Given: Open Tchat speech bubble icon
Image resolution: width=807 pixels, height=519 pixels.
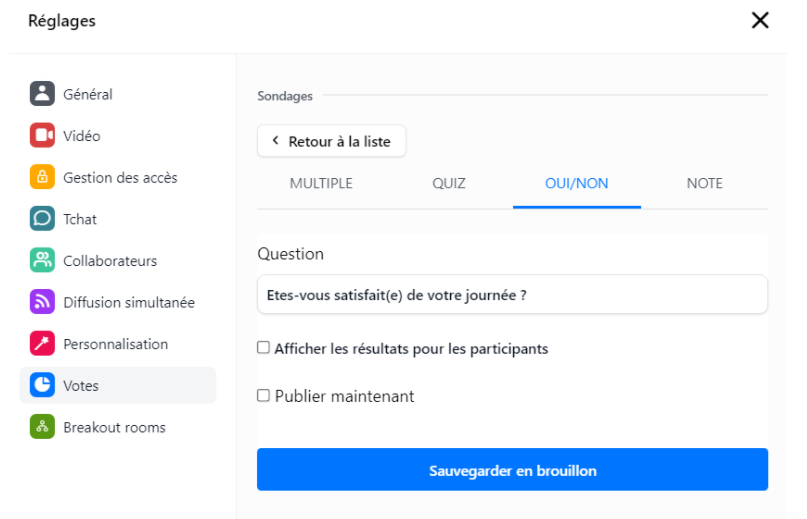Looking at the screenshot, I should point(42,219).
